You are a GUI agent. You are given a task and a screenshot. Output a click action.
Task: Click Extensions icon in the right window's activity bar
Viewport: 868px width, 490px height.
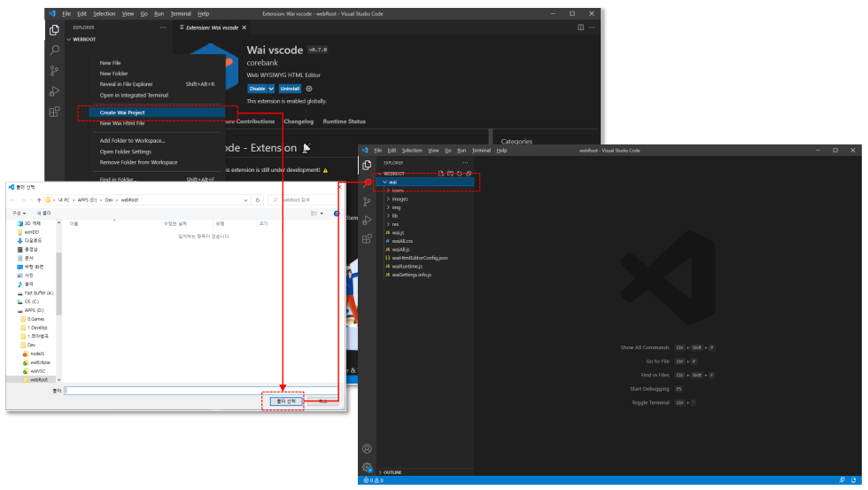[x=367, y=239]
